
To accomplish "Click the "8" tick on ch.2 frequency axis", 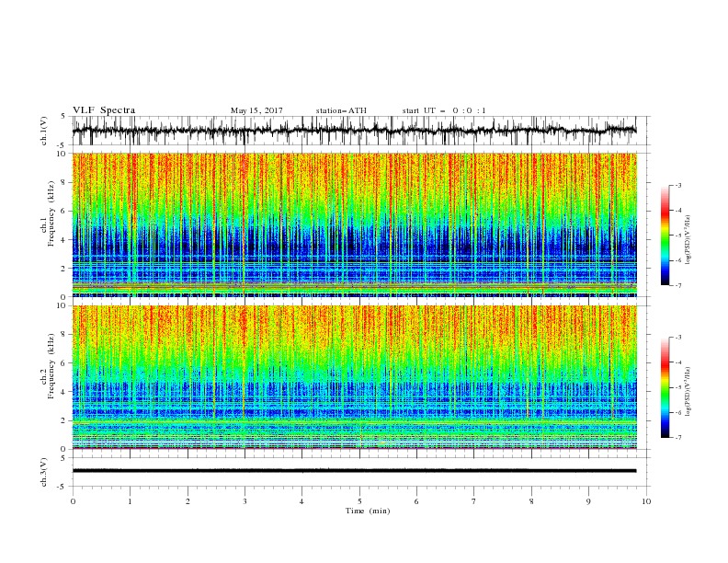I will pyautogui.click(x=64, y=335).
